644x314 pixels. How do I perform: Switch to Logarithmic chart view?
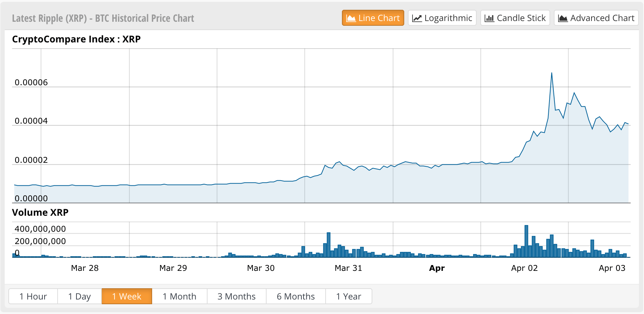pyautogui.click(x=442, y=18)
